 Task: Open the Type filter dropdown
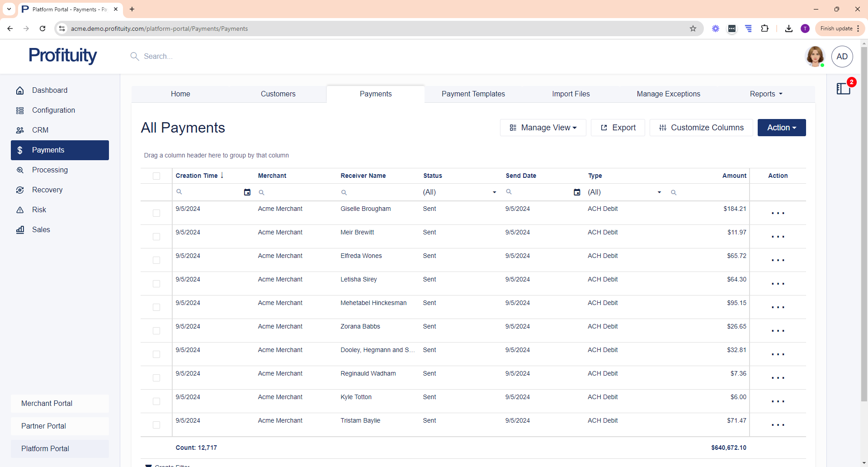click(x=659, y=192)
